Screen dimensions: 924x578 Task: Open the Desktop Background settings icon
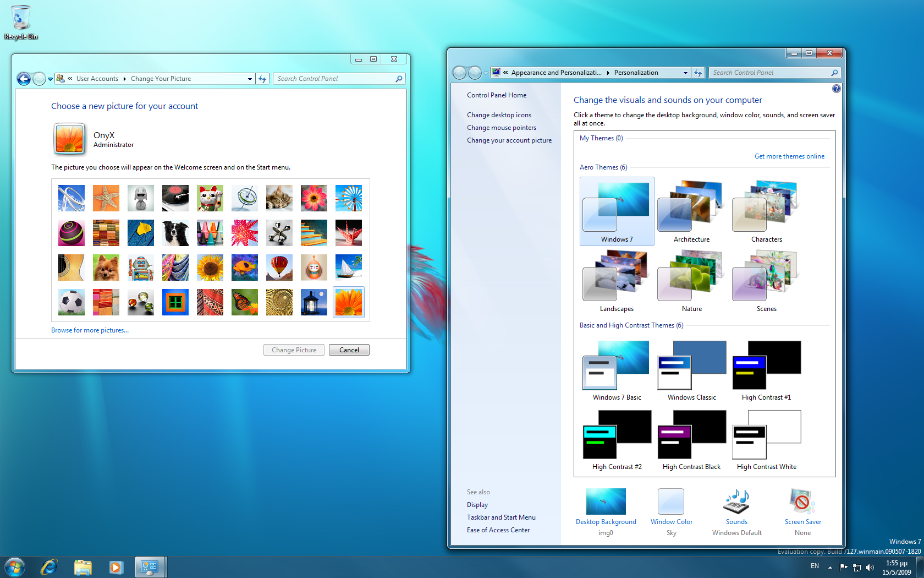(x=606, y=501)
